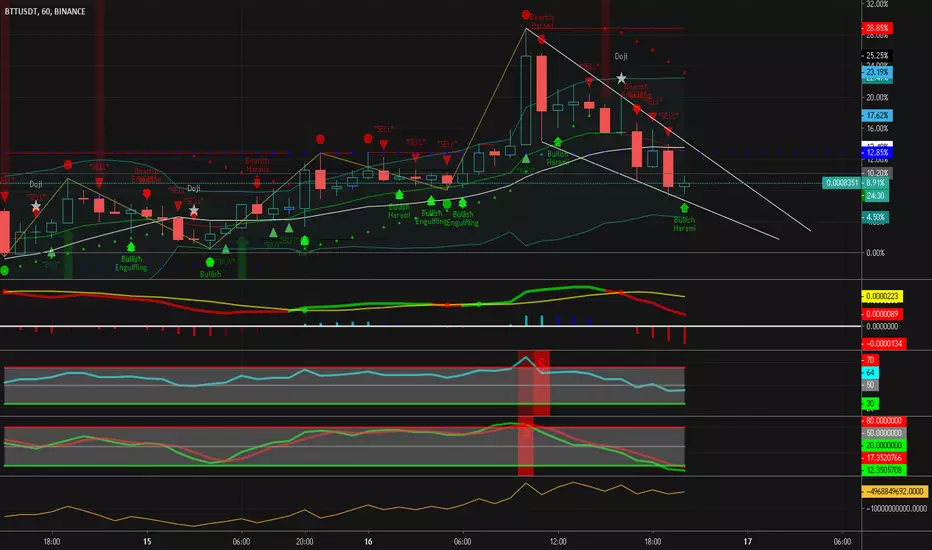Select the red 0.0000089 signal value
Screen dimensions: 932x550
pyautogui.click(x=882, y=313)
